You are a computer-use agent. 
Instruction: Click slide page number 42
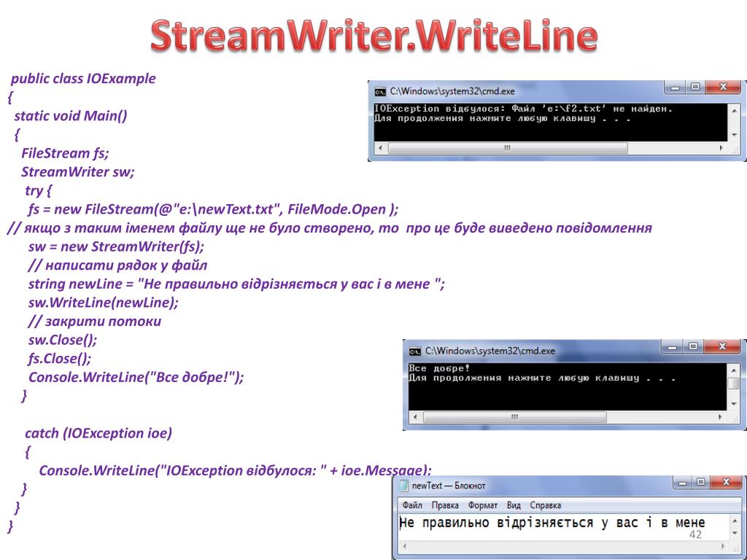[x=695, y=534]
